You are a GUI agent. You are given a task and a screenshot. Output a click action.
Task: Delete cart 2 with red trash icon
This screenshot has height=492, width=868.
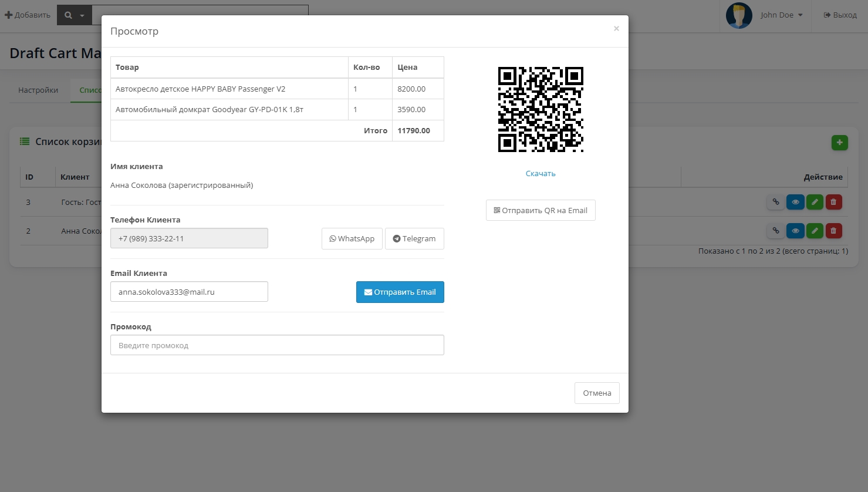(x=833, y=231)
